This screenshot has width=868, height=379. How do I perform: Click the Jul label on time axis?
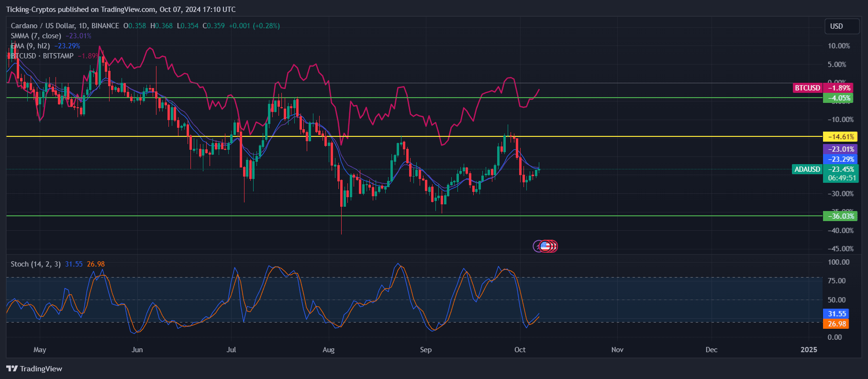[x=232, y=350]
